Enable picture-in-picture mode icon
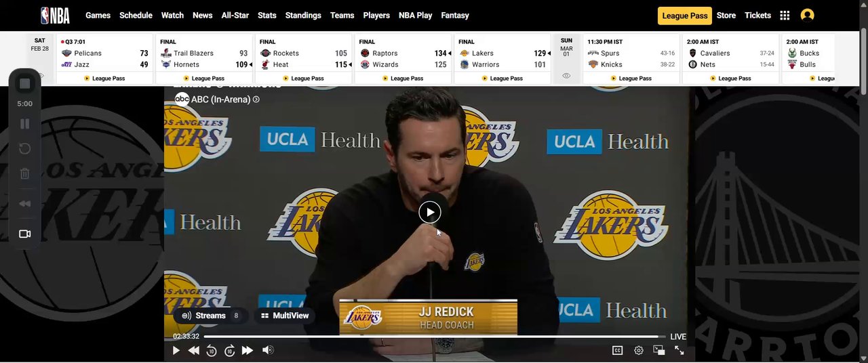The width and height of the screenshot is (868, 363). 659,350
